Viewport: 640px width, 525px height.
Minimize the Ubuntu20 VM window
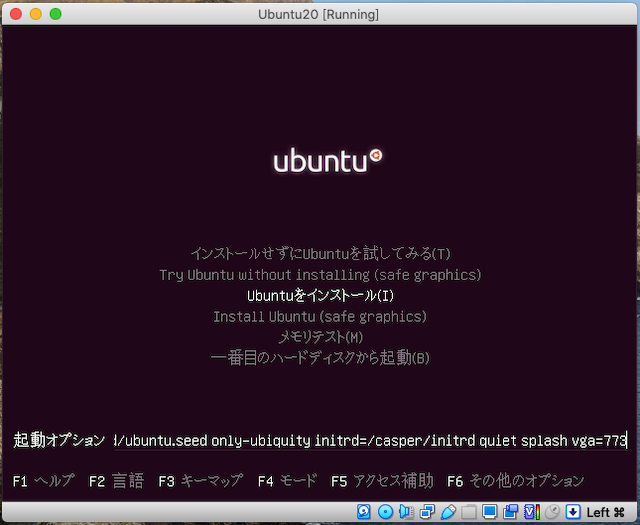tap(36, 14)
